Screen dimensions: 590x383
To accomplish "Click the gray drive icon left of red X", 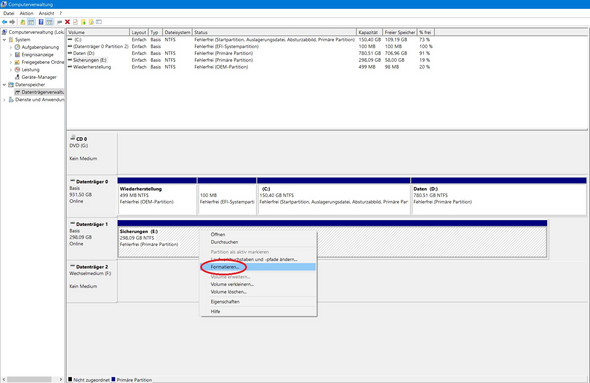I will click(x=59, y=22).
